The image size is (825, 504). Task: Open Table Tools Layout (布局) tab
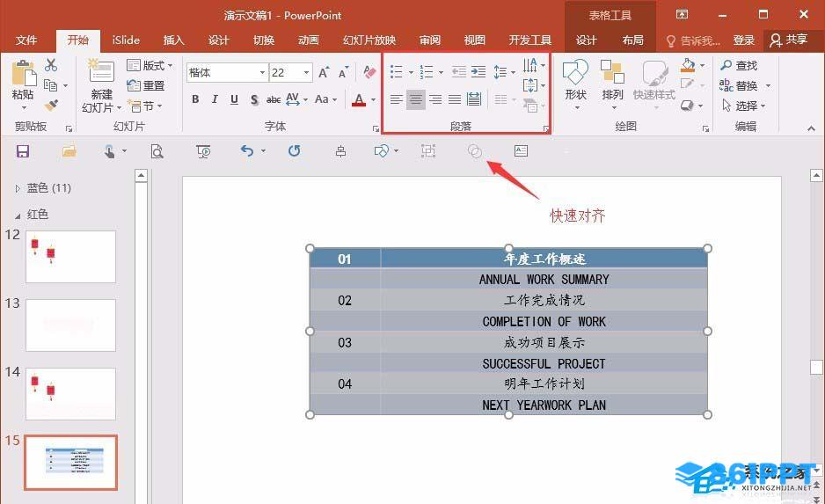632,40
